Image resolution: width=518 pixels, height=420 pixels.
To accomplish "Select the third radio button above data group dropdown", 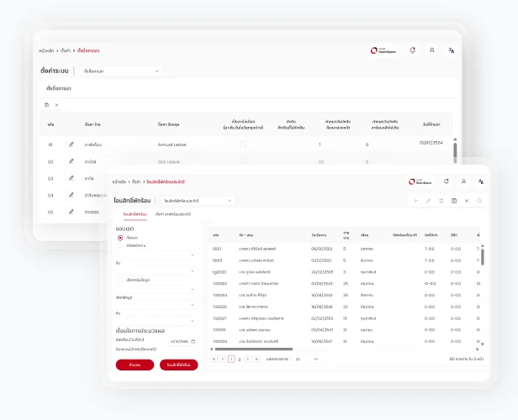I will (120, 280).
